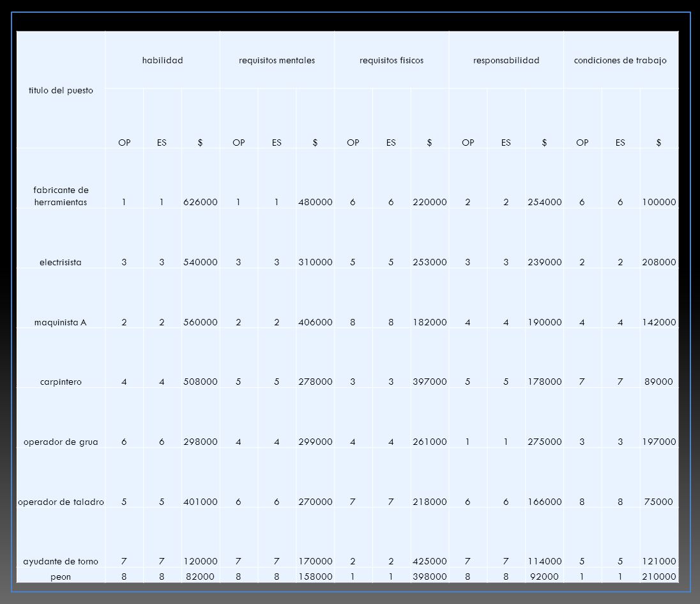Click the value 158000
The height and width of the screenshot is (604, 700).
coord(315,577)
